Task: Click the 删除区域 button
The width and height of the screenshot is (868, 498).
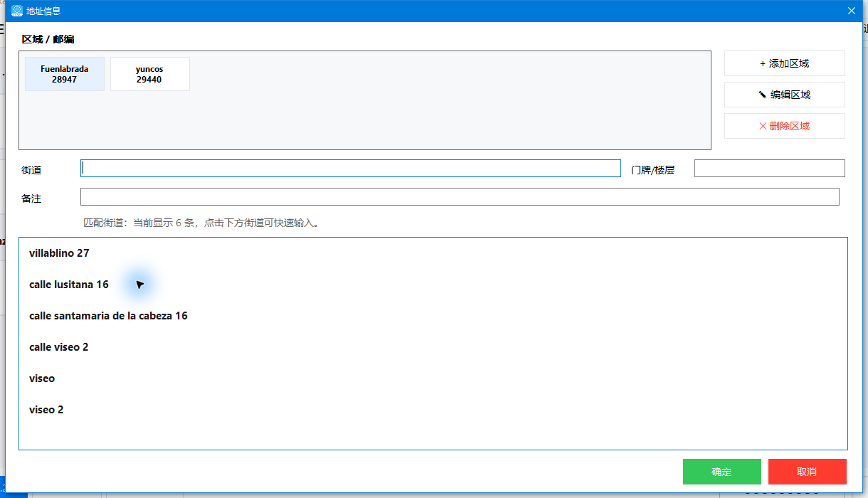Action: pos(785,126)
